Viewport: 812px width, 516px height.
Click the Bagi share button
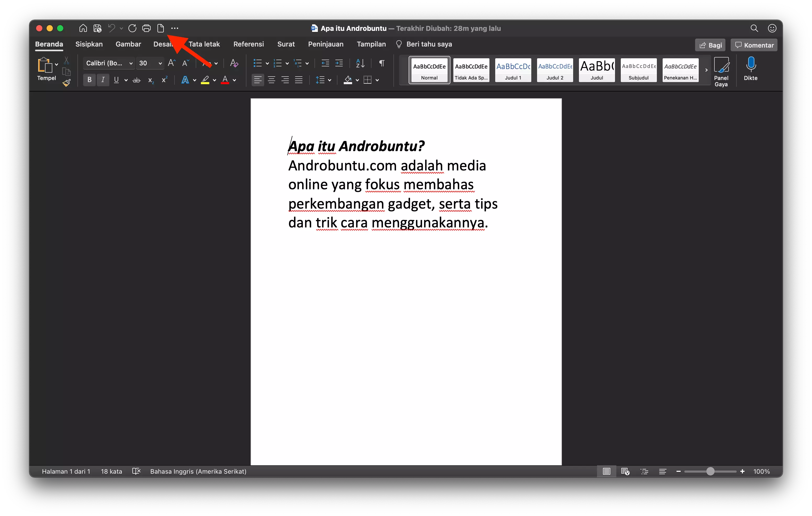coord(710,44)
